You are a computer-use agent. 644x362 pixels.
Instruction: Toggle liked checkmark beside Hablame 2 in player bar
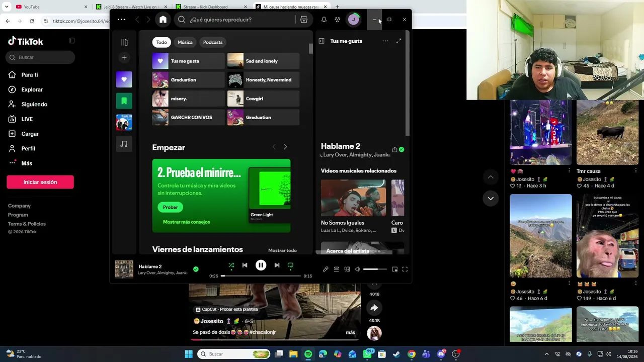(196, 269)
